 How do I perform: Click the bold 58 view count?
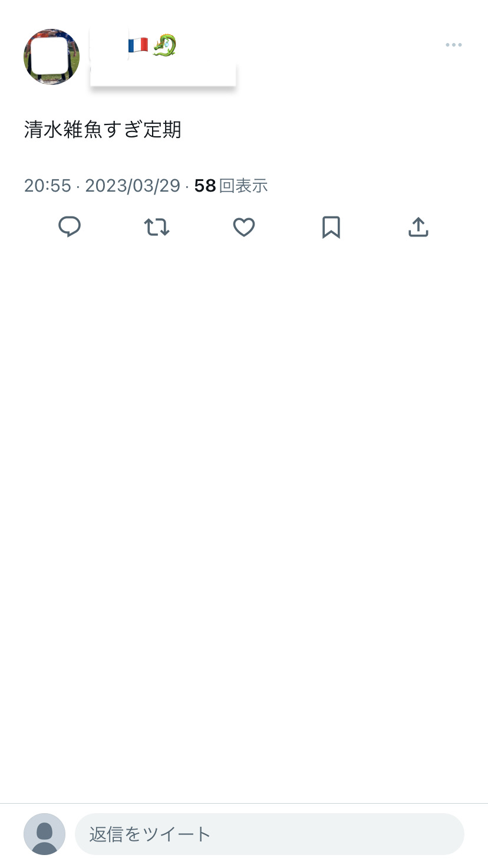[x=205, y=186]
